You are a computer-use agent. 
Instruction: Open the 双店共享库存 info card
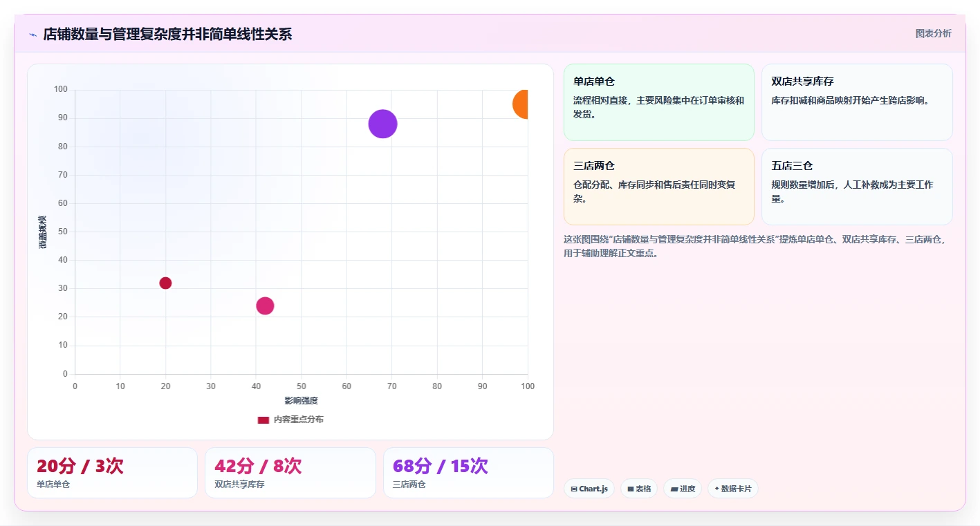857,102
